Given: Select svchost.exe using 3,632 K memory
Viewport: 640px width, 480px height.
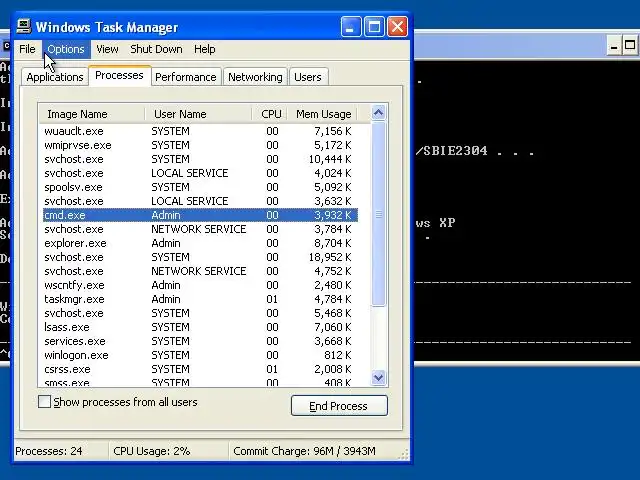Looking at the screenshot, I should click(200, 201).
